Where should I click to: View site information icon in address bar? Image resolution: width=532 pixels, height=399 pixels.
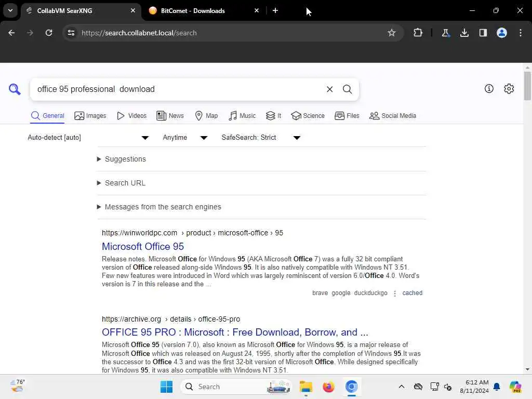pos(71,33)
